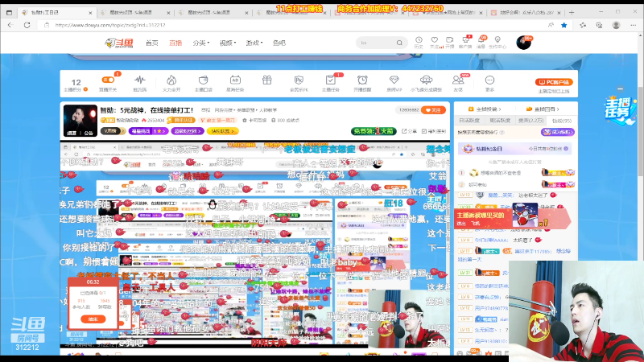The image size is (644, 362).
Task: Focus the Douyu search input field
Action: (x=376, y=43)
